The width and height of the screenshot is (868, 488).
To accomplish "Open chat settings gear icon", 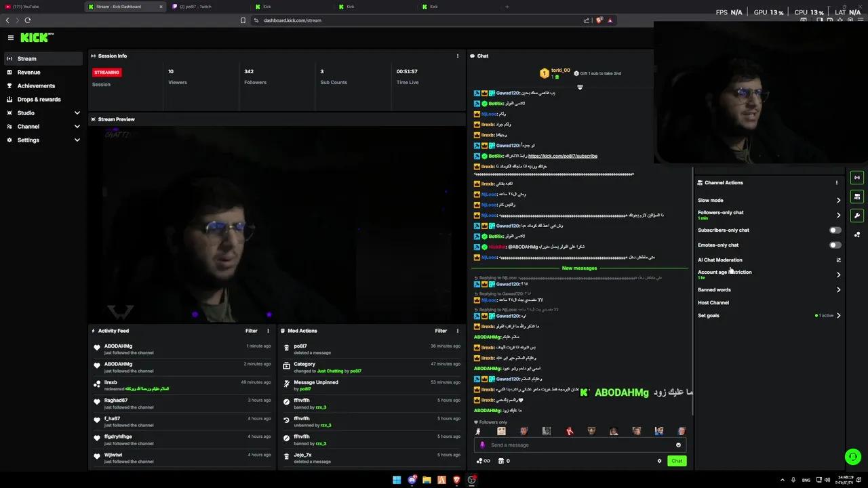I will tap(659, 461).
